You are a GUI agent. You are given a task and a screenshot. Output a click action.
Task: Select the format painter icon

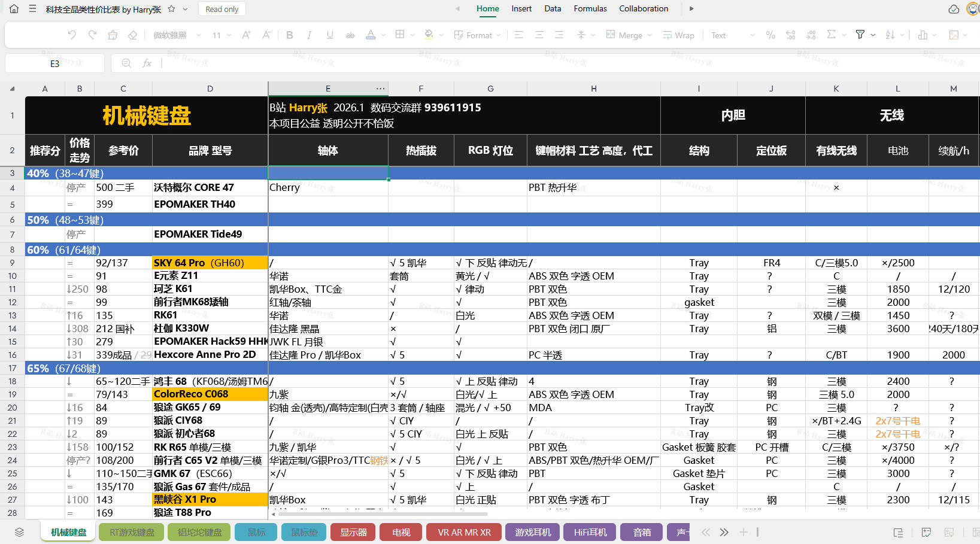pos(113,35)
